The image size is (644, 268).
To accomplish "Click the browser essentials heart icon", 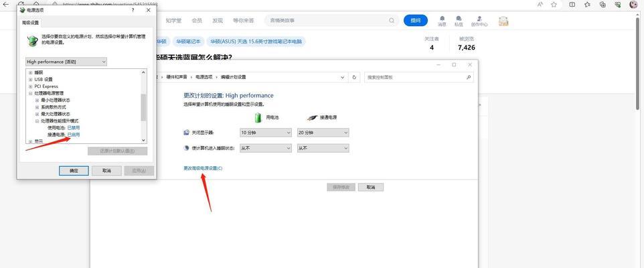I will coord(618,5).
